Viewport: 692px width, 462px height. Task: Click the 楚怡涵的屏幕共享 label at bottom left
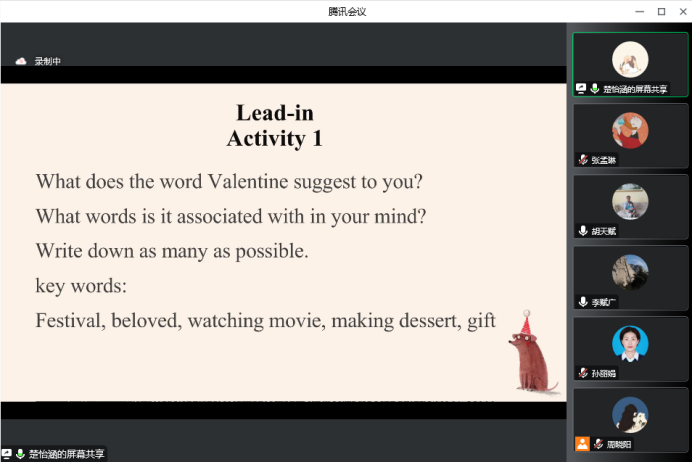pos(66,454)
